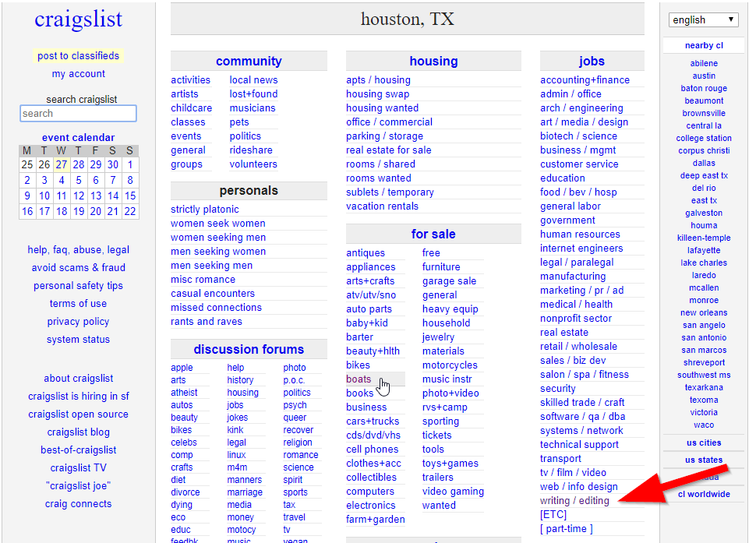The height and width of the screenshot is (543, 756).
Task: Open volunteers in community
Action: (253, 164)
